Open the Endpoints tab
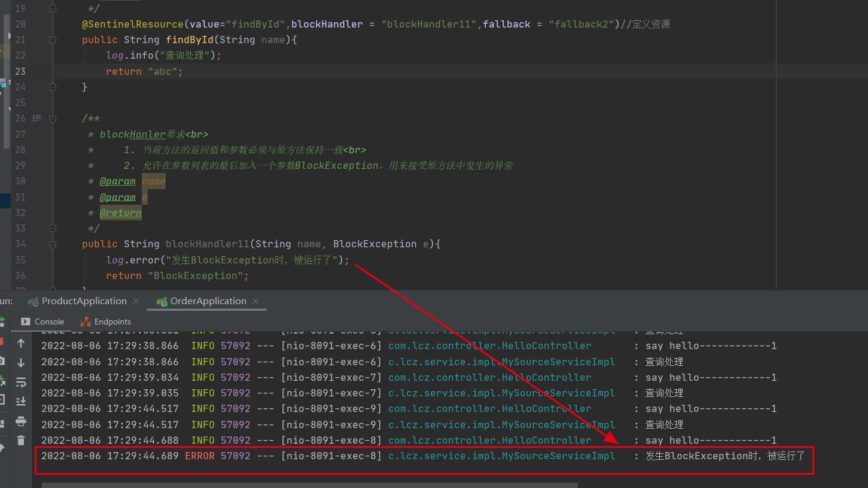This screenshot has width=868, height=488. (105, 322)
